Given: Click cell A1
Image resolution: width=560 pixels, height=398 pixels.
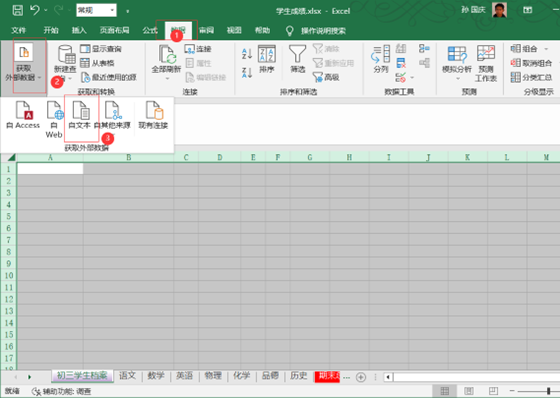Looking at the screenshot, I should [x=50, y=169].
